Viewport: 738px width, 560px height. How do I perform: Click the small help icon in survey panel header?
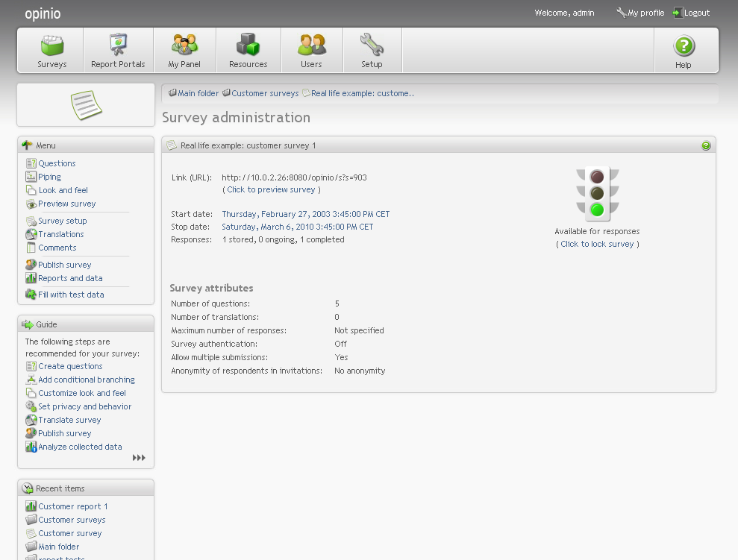(706, 145)
